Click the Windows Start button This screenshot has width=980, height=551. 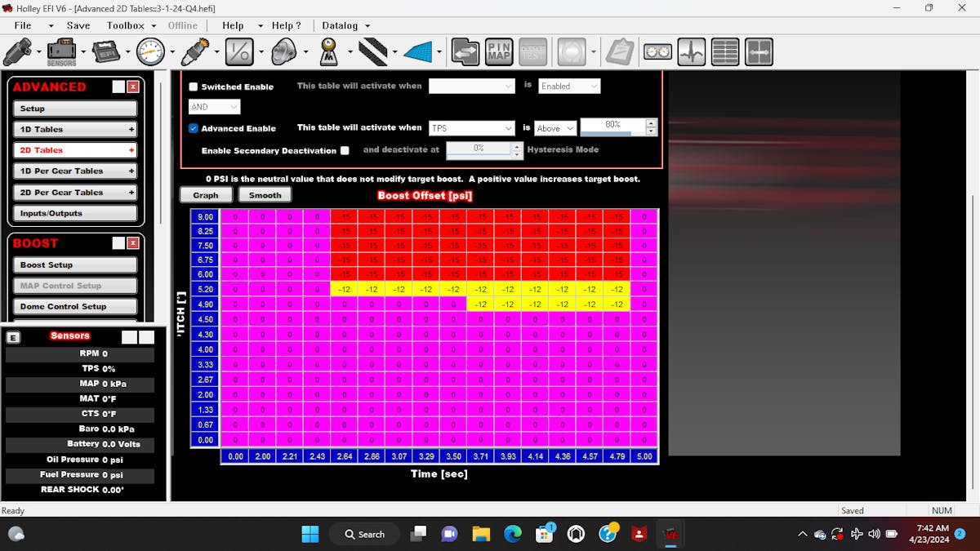coord(310,534)
